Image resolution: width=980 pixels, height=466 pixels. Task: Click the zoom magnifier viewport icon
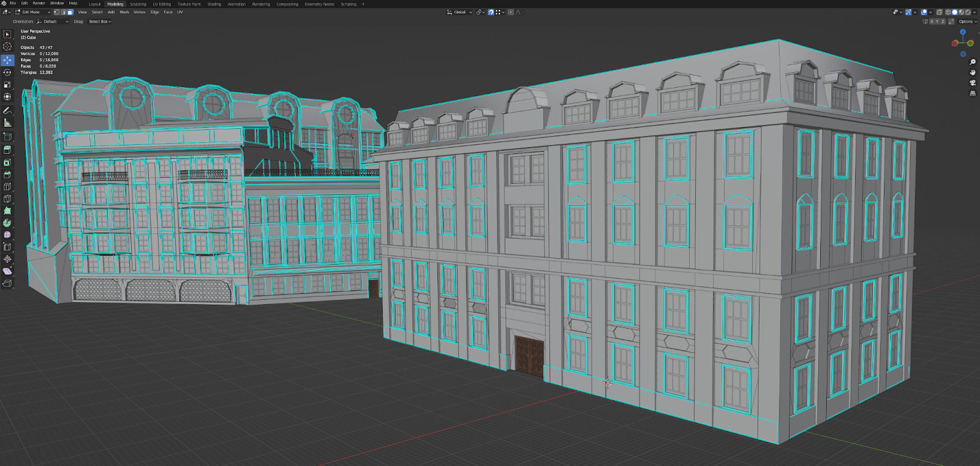pos(973,62)
